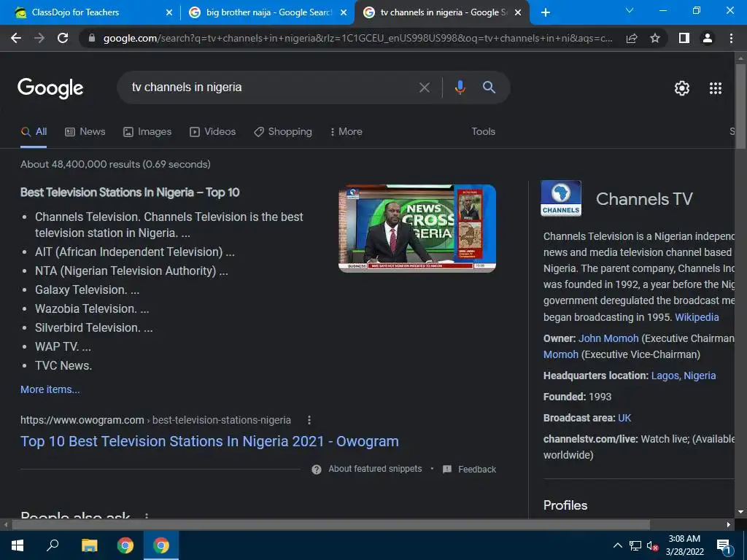
Task: Click the horizontal page scrollbar
Action: [x=331, y=525]
